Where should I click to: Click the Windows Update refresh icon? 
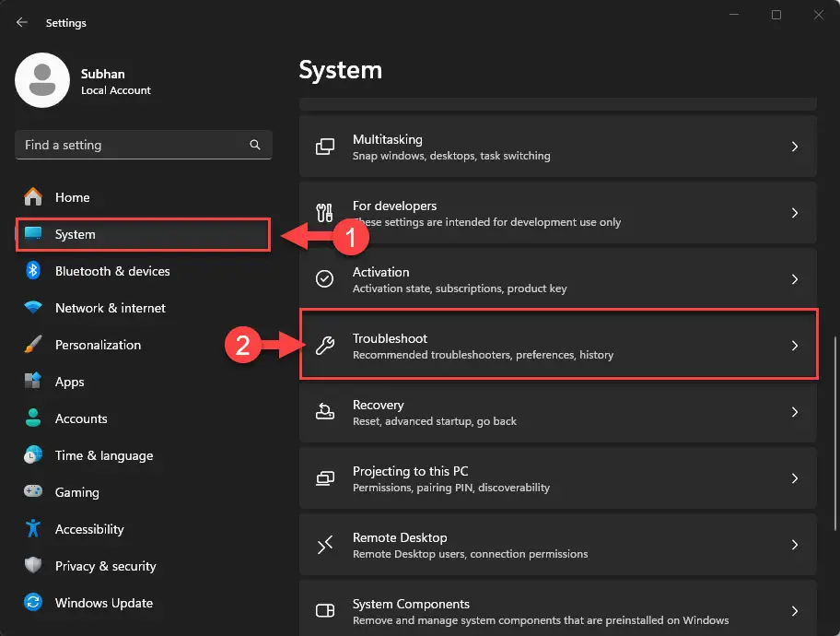pos(33,602)
